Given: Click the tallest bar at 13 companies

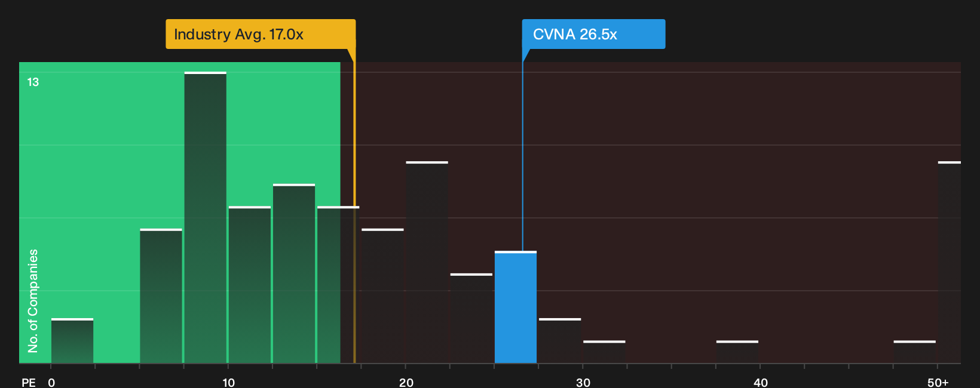Looking at the screenshot, I should click(x=206, y=218).
